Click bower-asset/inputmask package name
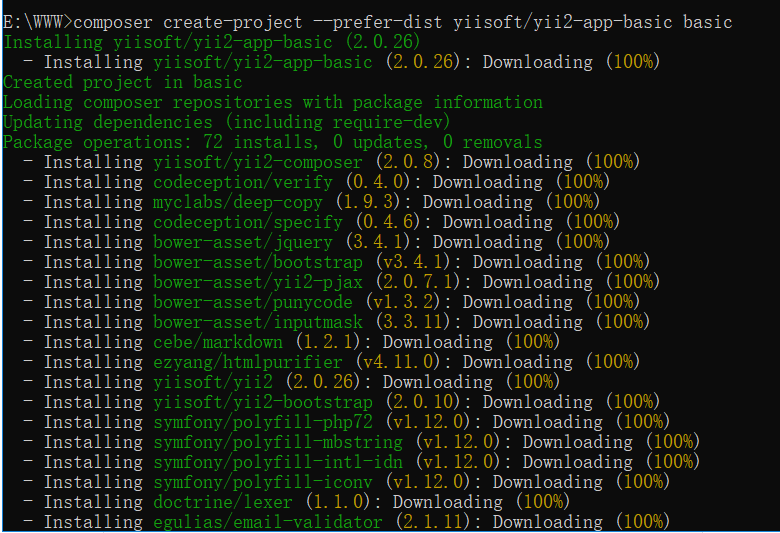Screen dimensions: 780x533 pyautogui.click(x=258, y=322)
